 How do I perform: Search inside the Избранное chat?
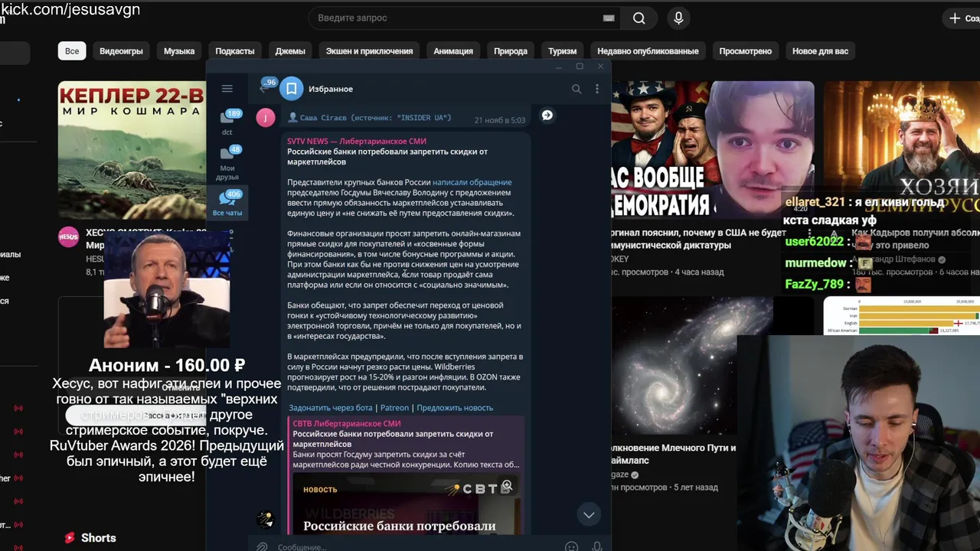[x=577, y=89]
